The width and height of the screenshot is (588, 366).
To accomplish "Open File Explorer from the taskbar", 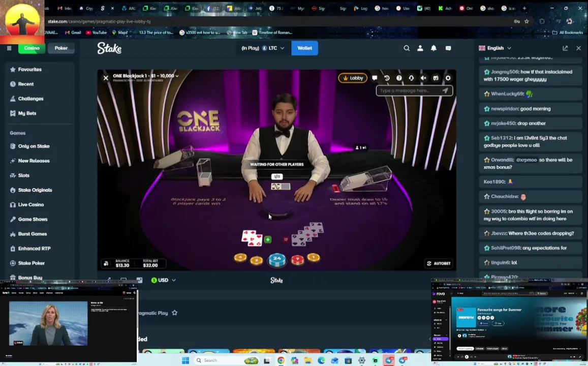I will pos(308,360).
